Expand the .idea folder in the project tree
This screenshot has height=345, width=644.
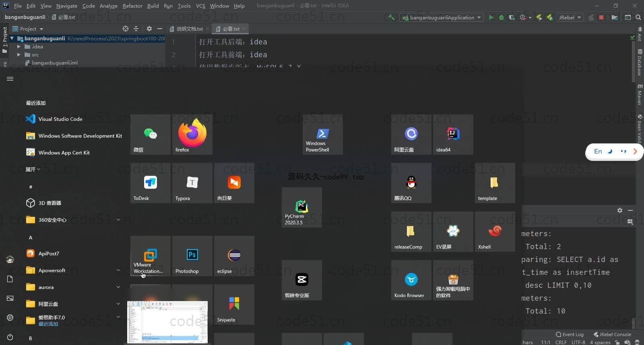19,47
